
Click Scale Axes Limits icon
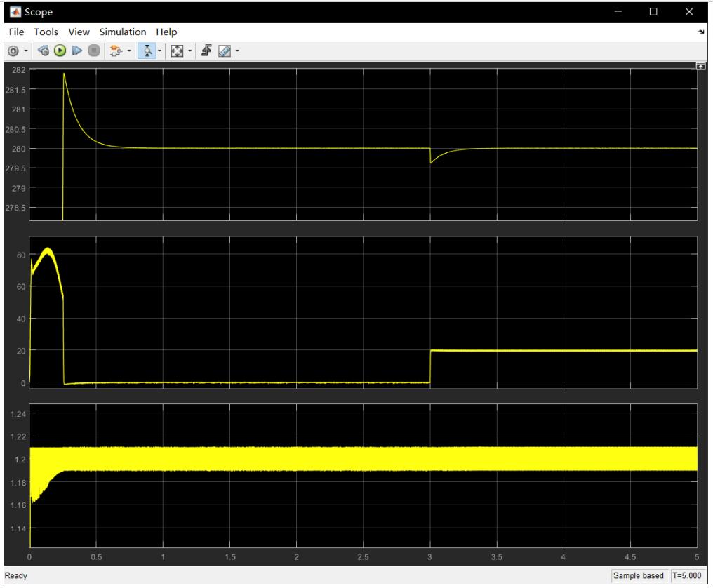click(x=177, y=51)
